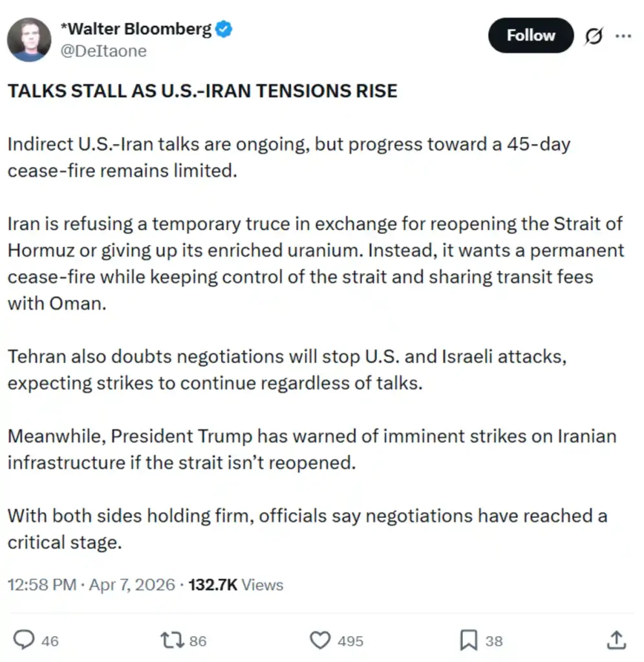Screen dimensions: 644x662
Task: Toggle the repost state of the tweet
Action: [x=171, y=640]
